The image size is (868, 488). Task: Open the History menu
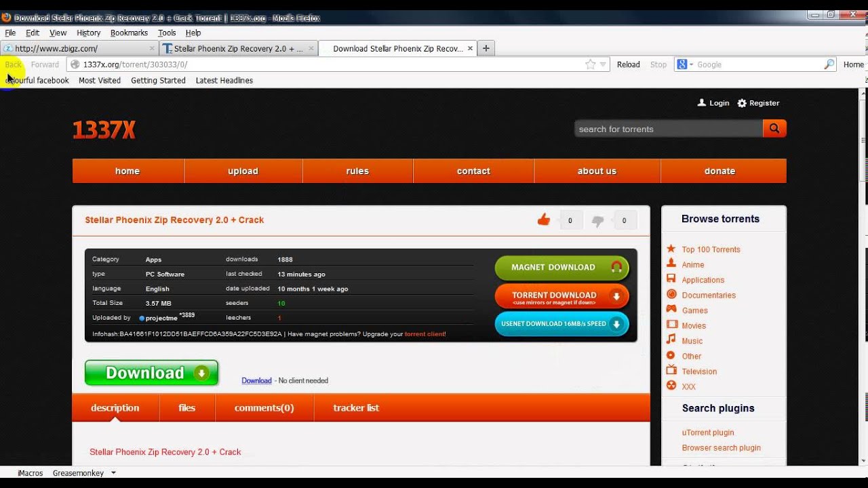coord(88,33)
